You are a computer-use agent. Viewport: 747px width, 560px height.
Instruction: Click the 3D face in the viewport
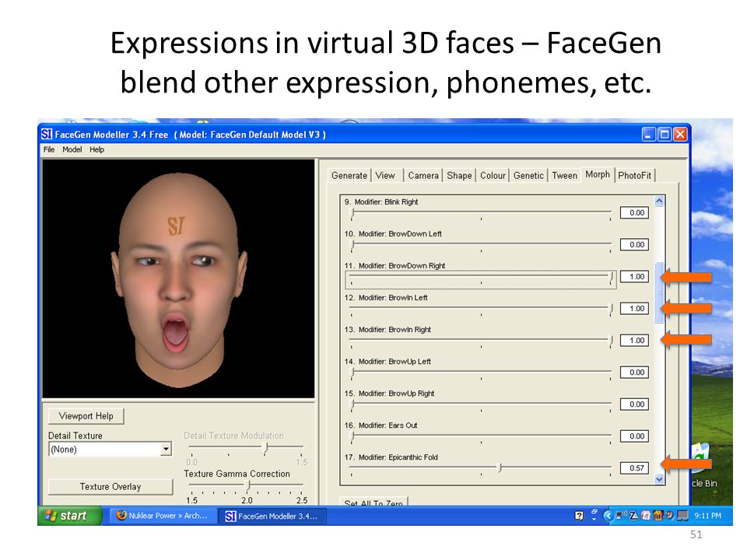(x=179, y=281)
